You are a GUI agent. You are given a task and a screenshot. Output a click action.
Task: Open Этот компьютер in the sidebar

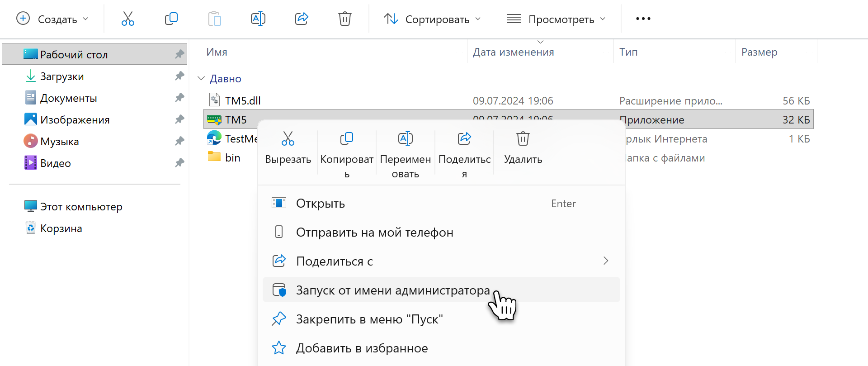(81, 207)
